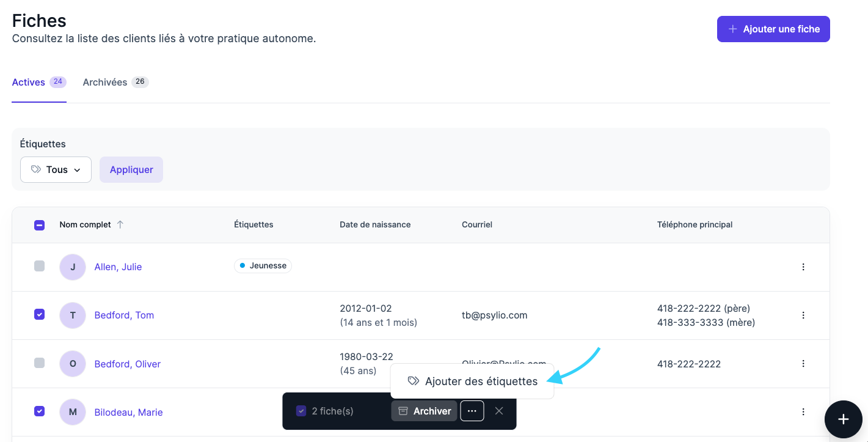Click the floating plus button
Viewport: 868px width, 442px height.
click(843, 419)
